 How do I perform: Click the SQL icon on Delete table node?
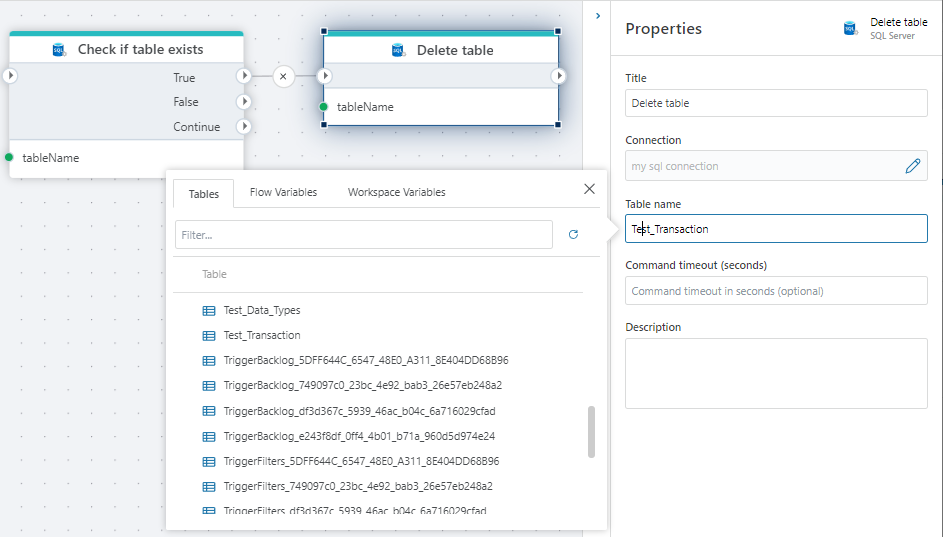point(398,50)
